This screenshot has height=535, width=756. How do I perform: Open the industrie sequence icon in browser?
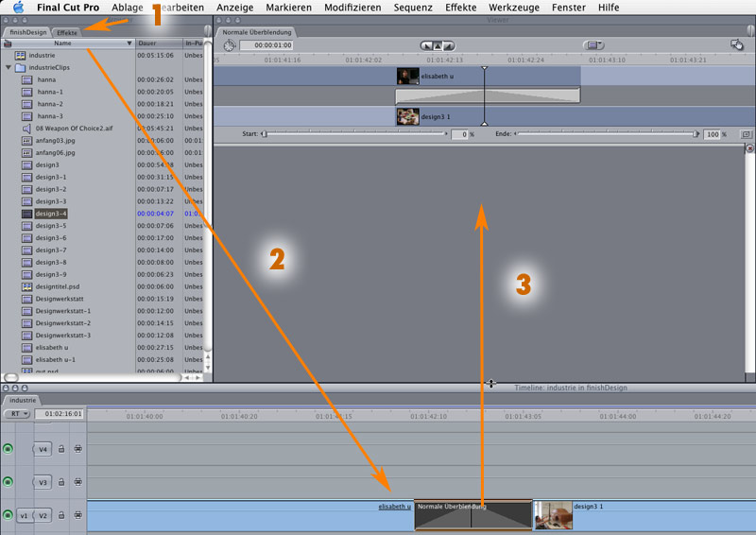click(x=21, y=56)
